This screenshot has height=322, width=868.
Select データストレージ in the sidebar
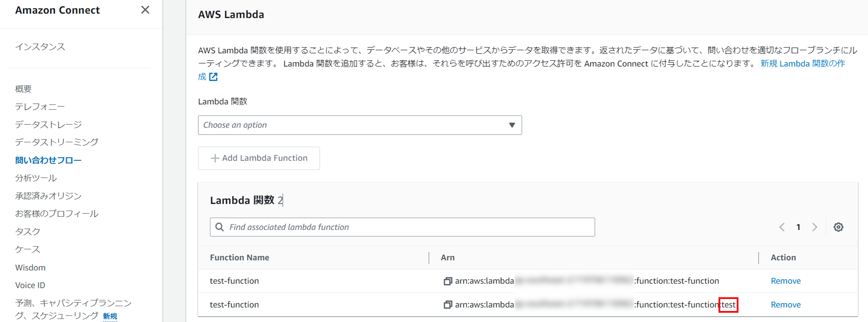48,125
